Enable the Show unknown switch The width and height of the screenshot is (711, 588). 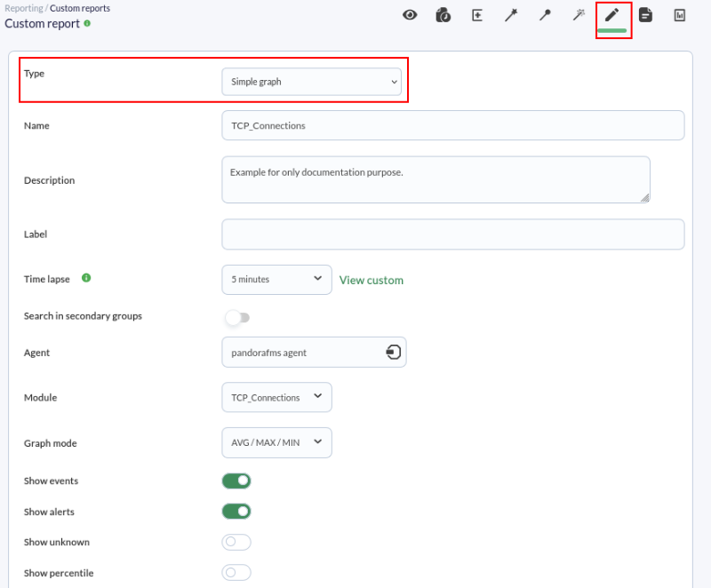(236, 542)
